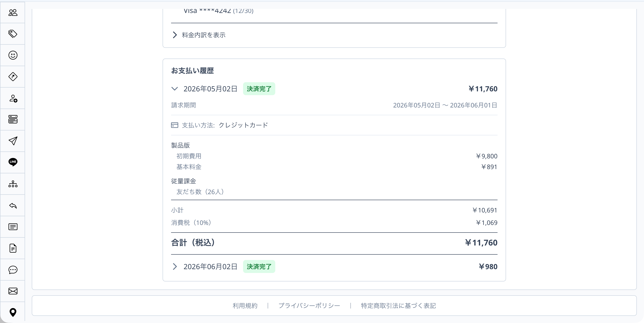Click the smiley face sidebar icon

(x=13, y=55)
